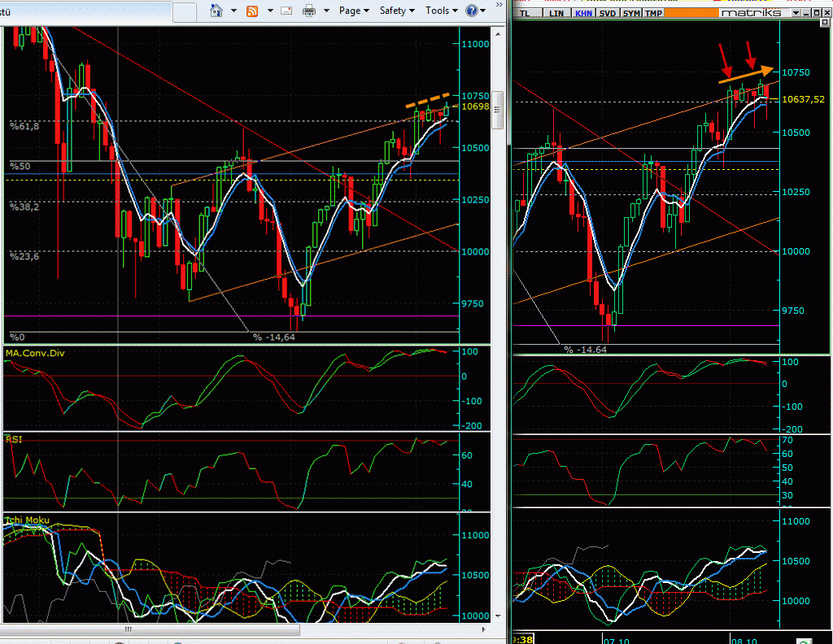Expand the Print dropdown arrow

326,11
